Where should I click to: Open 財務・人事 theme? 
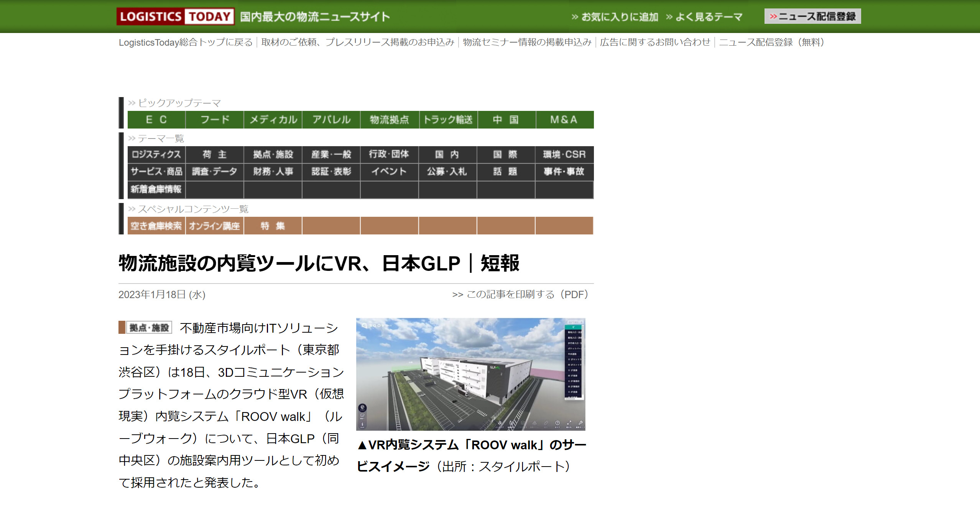tap(273, 172)
